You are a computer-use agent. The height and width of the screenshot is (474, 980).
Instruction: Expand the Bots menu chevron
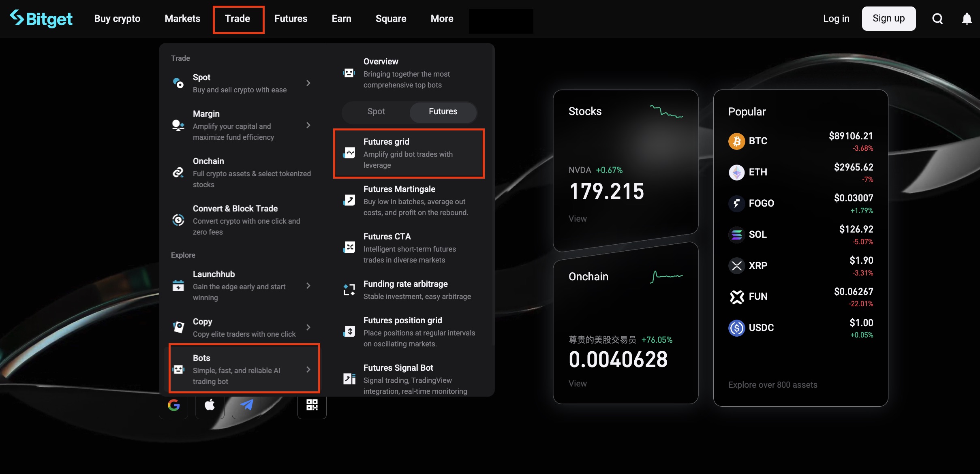pos(308,369)
